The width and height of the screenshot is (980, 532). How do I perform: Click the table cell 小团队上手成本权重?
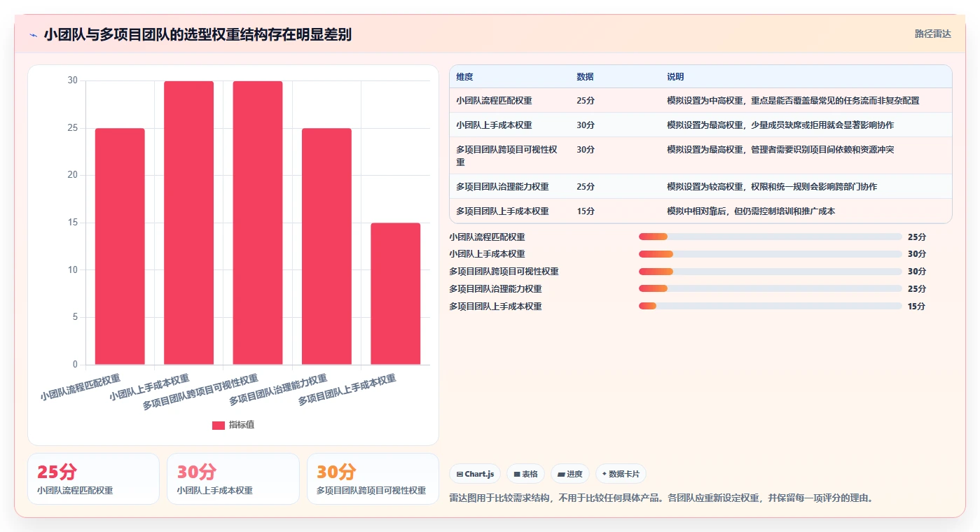point(494,125)
